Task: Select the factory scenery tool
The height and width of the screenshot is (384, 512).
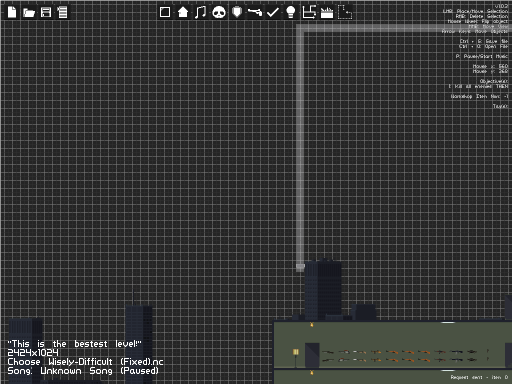Action: click(327, 13)
